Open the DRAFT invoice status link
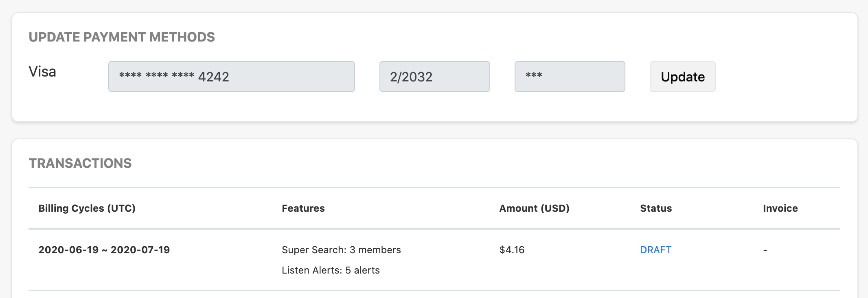This screenshot has height=298, width=868. 655,250
